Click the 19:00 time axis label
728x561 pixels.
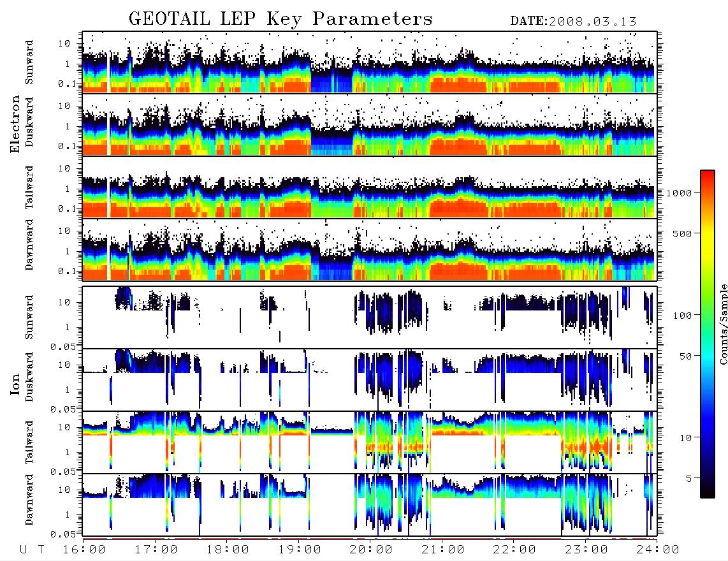(x=300, y=550)
